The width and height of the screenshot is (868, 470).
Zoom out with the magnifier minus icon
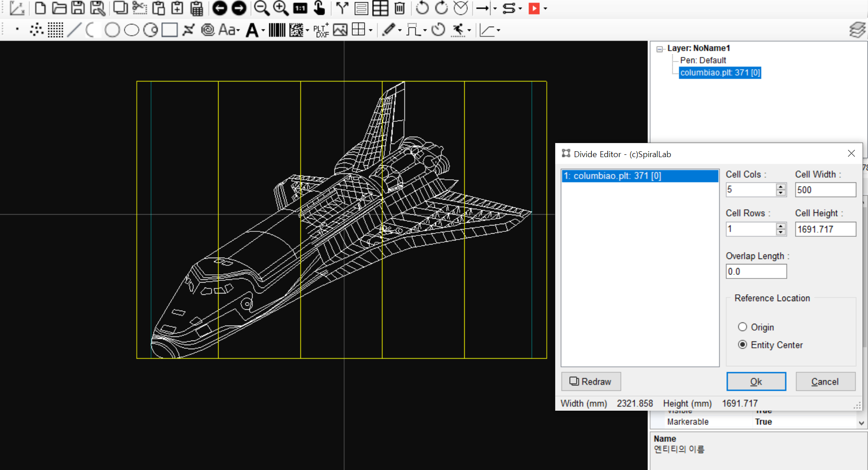click(x=261, y=8)
